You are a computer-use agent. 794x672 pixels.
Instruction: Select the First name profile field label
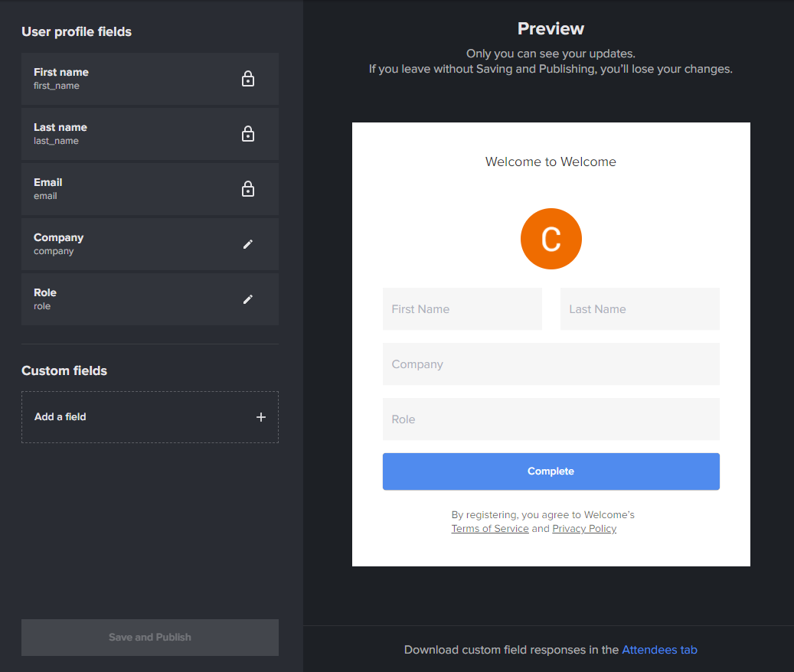pyautogui.click(x=61, y=73)
